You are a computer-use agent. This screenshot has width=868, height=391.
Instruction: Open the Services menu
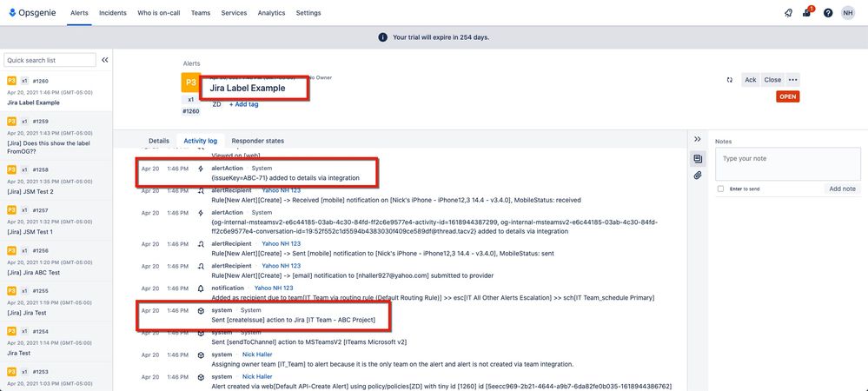coord(234,13)
